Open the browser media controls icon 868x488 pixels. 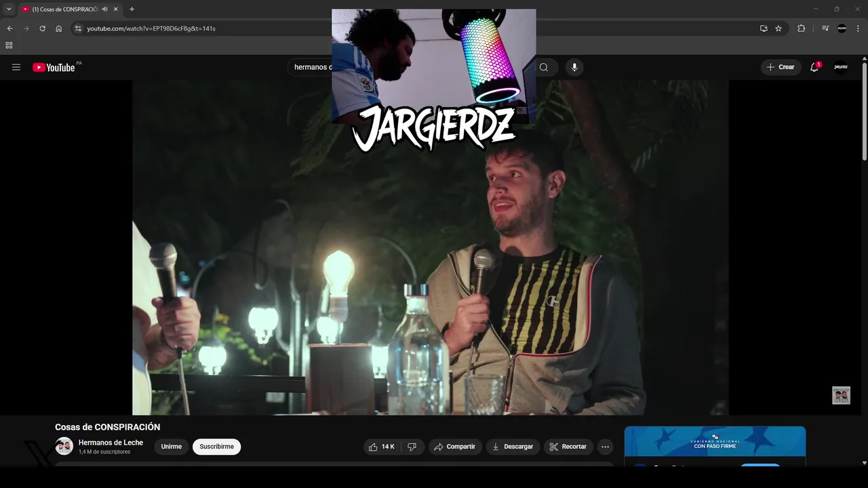pyautogui.click(x=825, y=28)
